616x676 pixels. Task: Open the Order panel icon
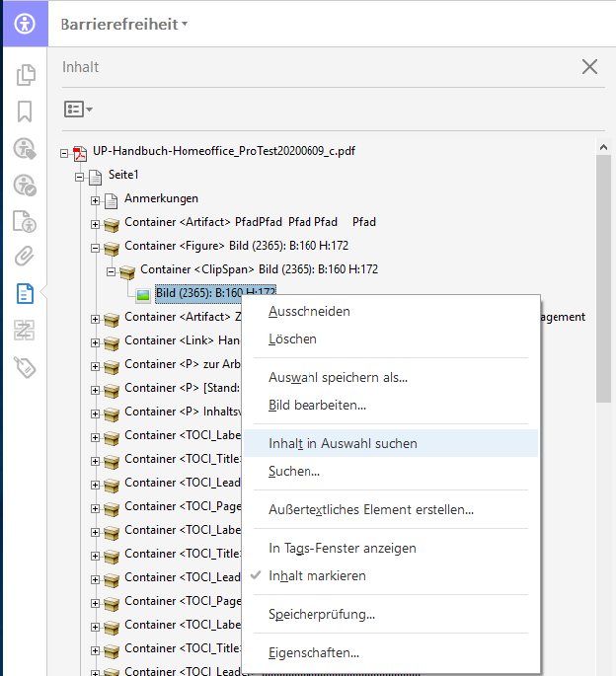pos(26,331)
